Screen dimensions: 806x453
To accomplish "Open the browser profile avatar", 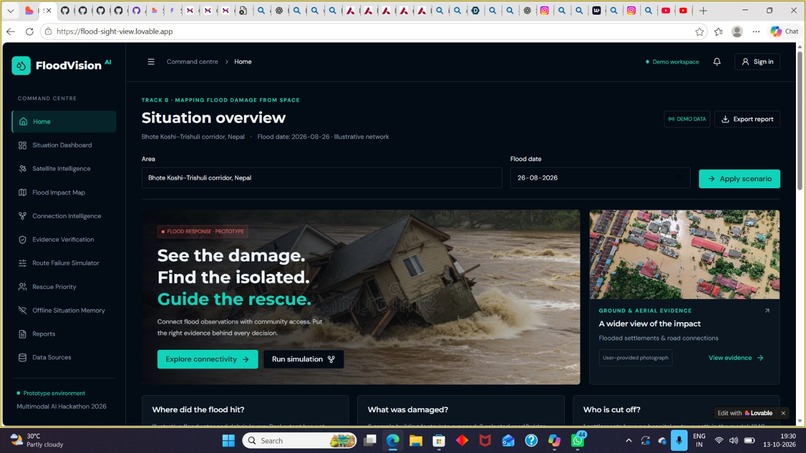I will 737,31.
